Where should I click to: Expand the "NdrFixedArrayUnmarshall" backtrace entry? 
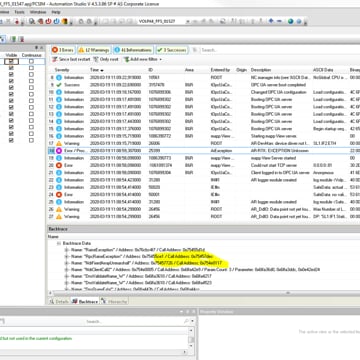click(67, 263)
